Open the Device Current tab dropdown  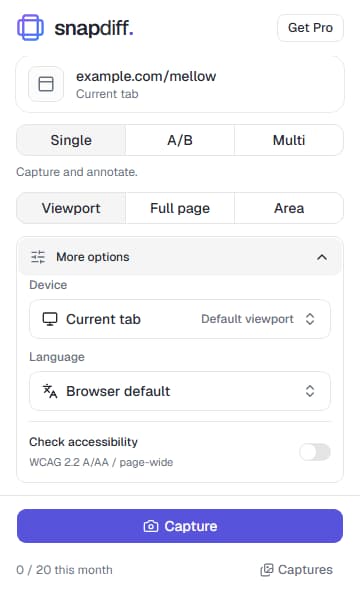[180, 319]
